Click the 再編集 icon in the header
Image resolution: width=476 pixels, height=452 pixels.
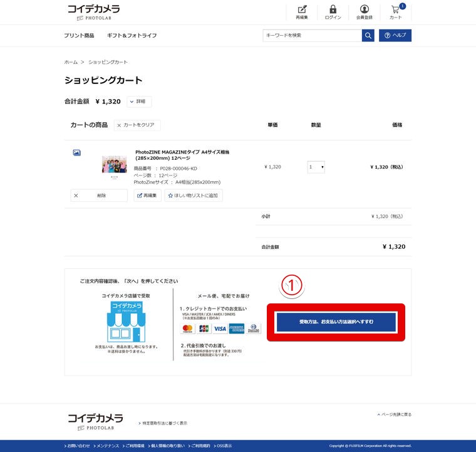302,11
